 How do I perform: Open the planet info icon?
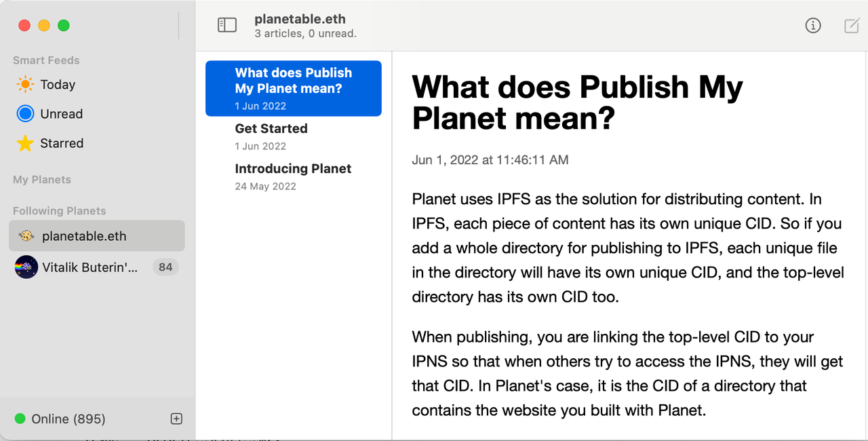click(812, 25)
